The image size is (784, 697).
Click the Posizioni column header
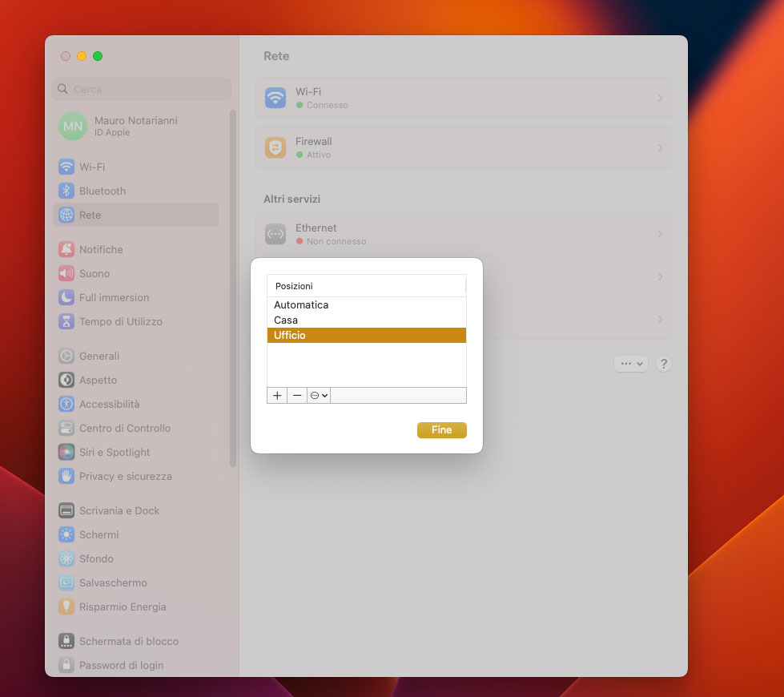[x=367, y=286]
